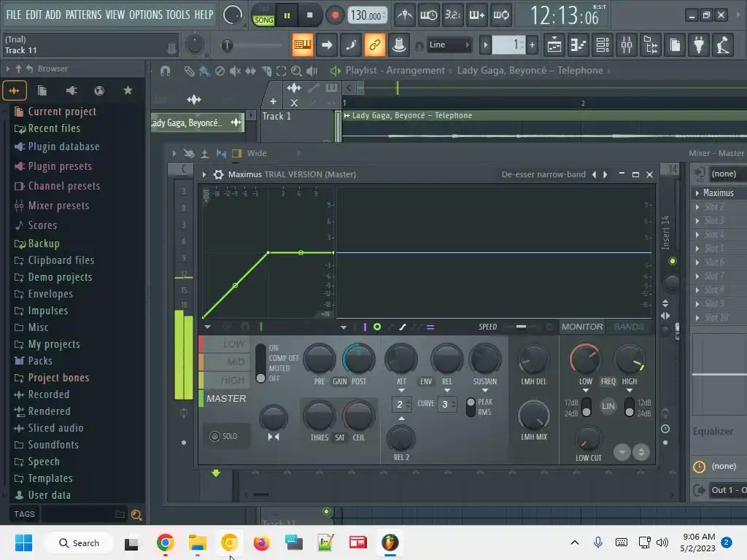The width and height of the screenshot is (747, 560).
Task: Open the mixer output Out 1 selector
Action: coord(727,490)
